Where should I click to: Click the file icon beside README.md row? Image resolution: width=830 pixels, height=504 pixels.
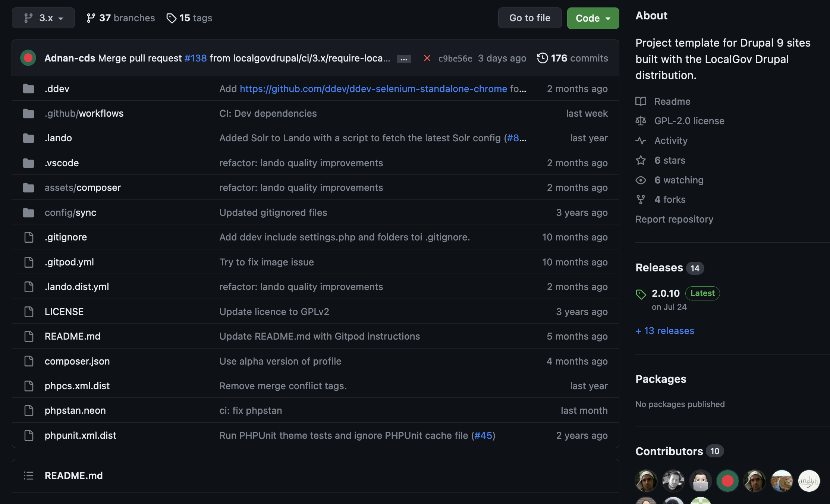click(29, 336)
